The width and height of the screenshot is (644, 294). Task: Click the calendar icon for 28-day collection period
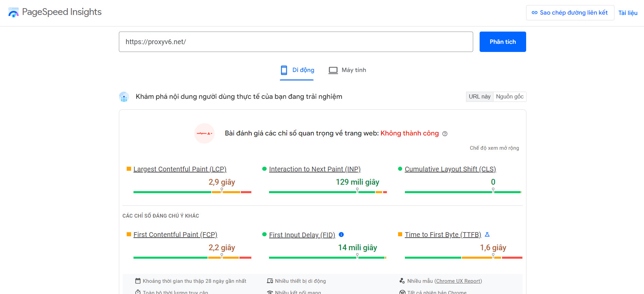click(x=138, y=281)
